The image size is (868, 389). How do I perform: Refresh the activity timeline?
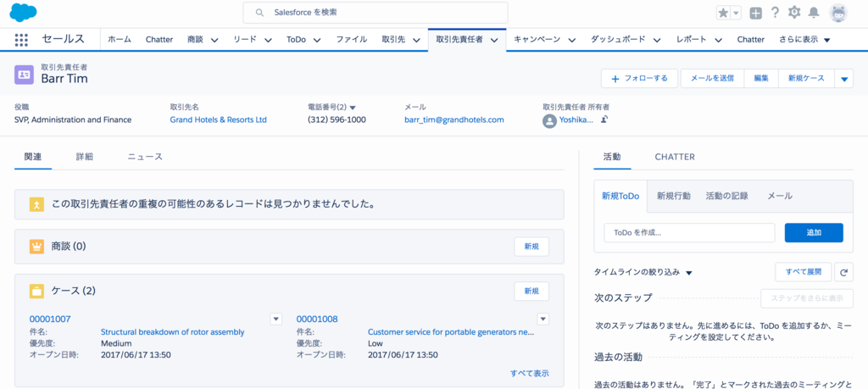click(x=843, y=272)
